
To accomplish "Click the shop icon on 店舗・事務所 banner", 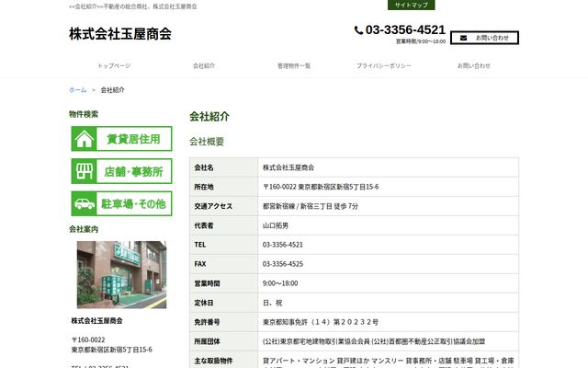I will 84,171.
